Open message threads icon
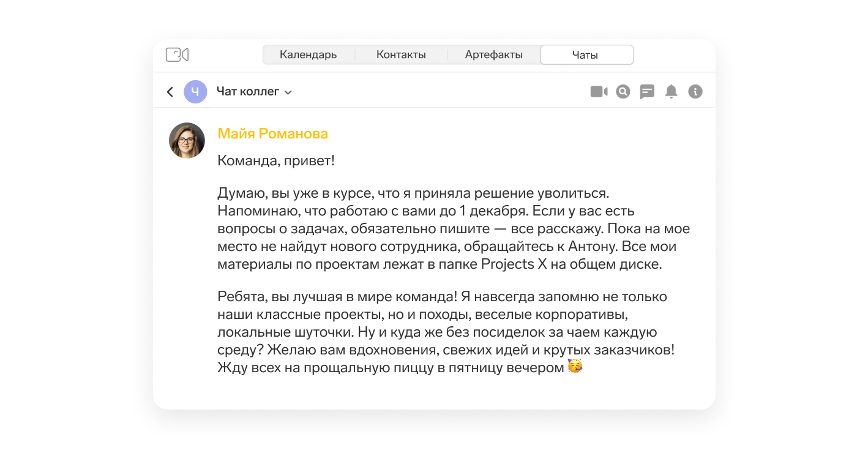 pyautogui.click(x=647, y=92)
